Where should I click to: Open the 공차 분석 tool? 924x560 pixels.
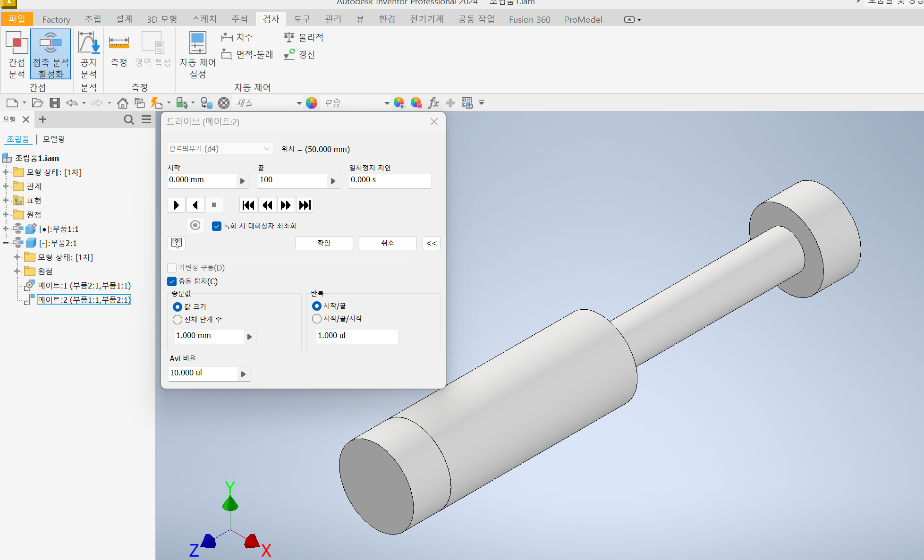[88, 54]
